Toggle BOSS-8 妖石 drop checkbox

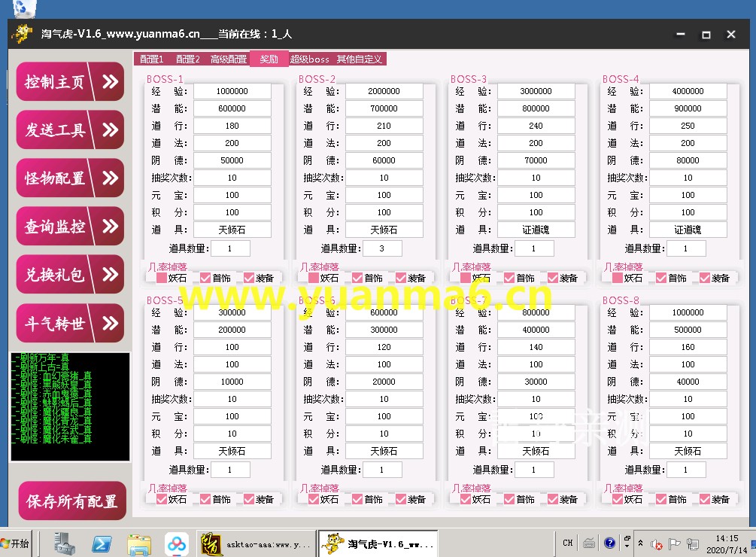tap(617, 499)
